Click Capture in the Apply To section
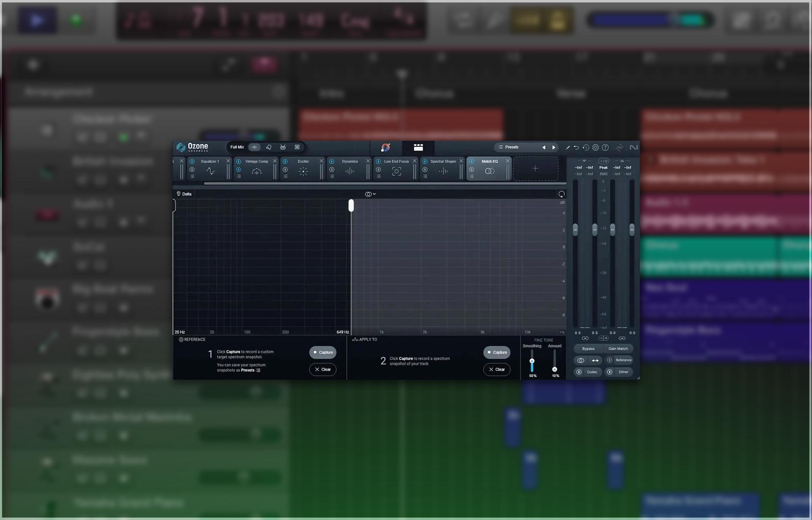812x520 pixels. (x=497, y=352)
